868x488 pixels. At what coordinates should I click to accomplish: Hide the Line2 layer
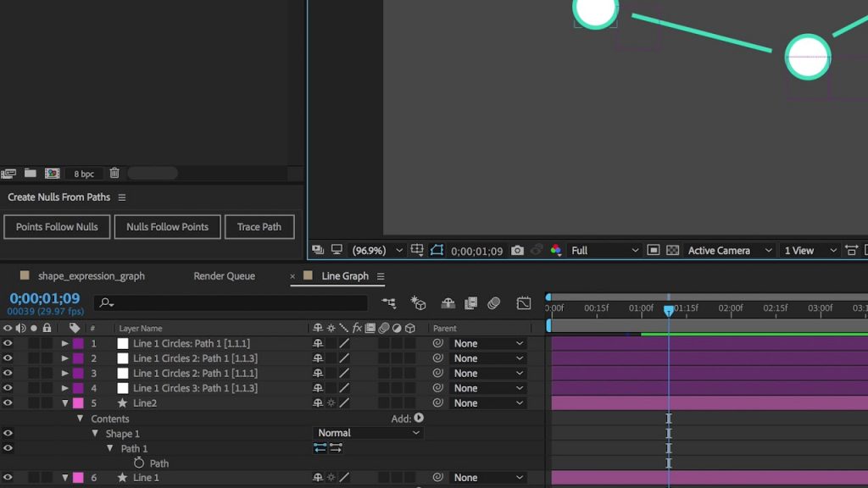pyautogui.click(x=8, y=402)
